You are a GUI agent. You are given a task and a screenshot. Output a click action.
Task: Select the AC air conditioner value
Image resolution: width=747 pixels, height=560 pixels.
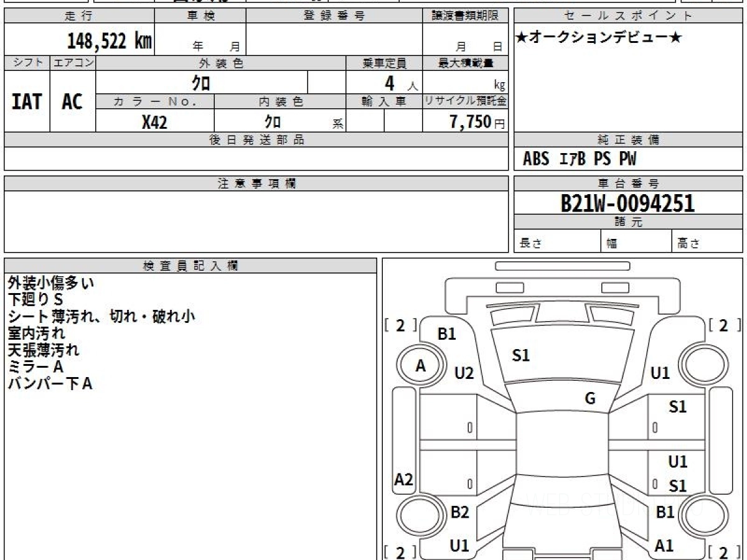click(x=72, y=102)
